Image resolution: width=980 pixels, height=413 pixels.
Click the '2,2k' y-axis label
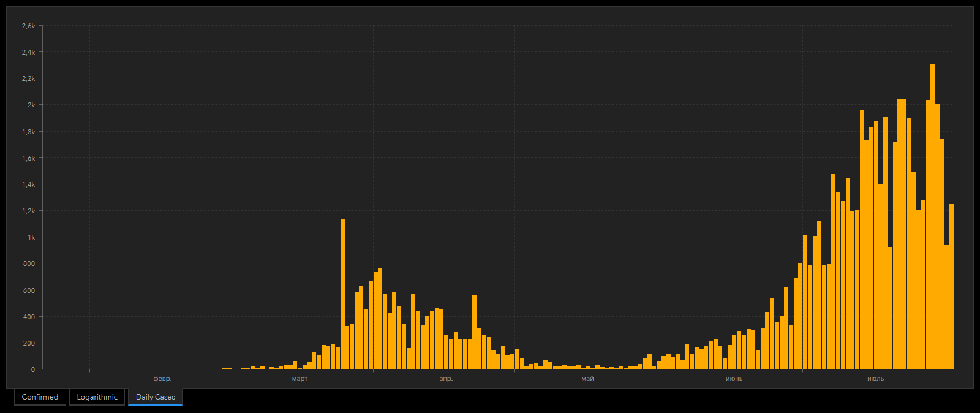point(28,78)
